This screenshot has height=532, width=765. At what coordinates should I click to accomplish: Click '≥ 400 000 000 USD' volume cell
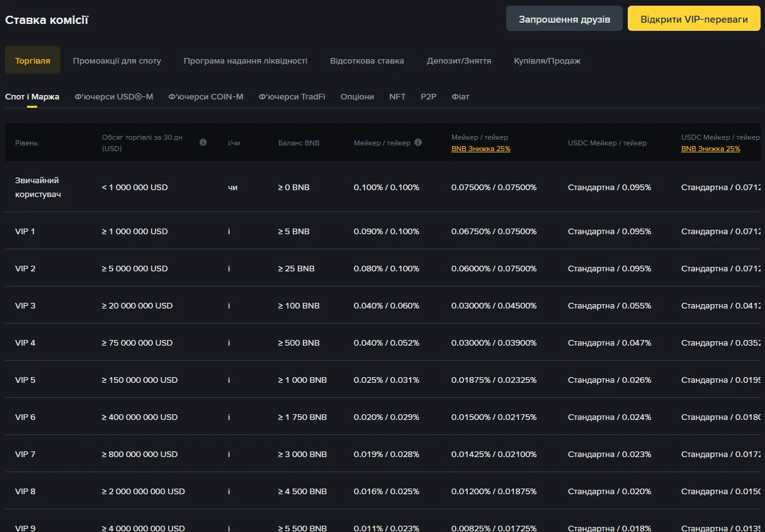[x=140, y=417]
